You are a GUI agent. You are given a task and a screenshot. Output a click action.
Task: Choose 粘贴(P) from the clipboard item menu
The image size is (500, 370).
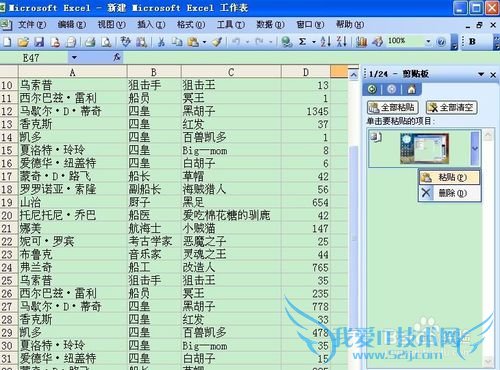[x=449, y=177]
